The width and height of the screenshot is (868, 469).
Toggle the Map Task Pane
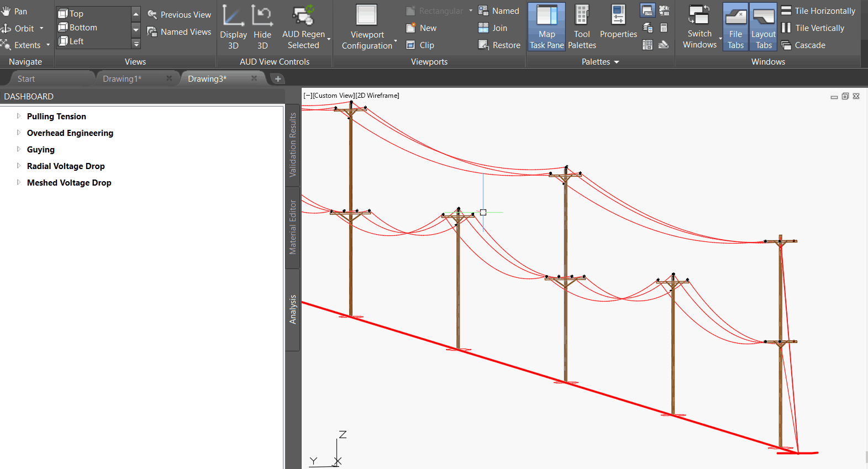coord(546,27)
